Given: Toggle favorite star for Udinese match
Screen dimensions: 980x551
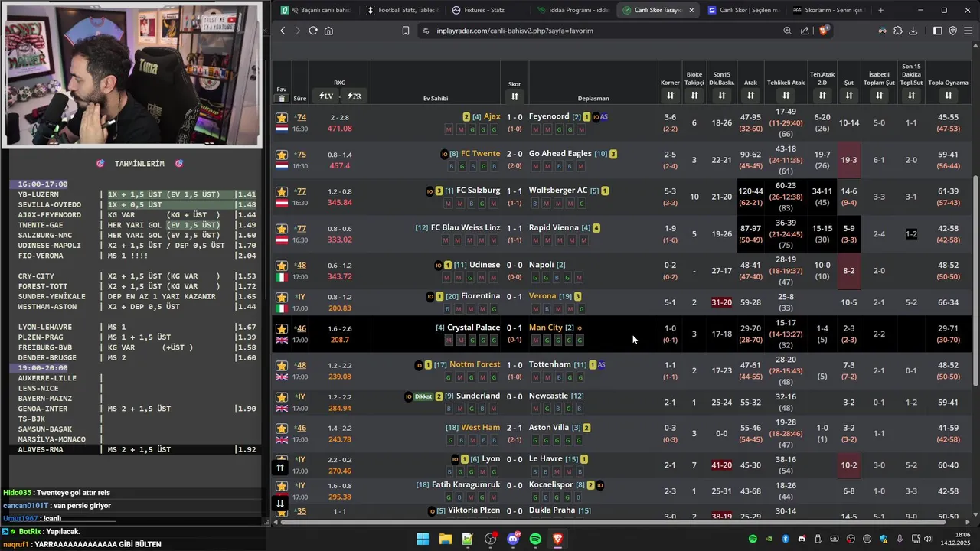Looking at the screenshot, I should 282,265.
